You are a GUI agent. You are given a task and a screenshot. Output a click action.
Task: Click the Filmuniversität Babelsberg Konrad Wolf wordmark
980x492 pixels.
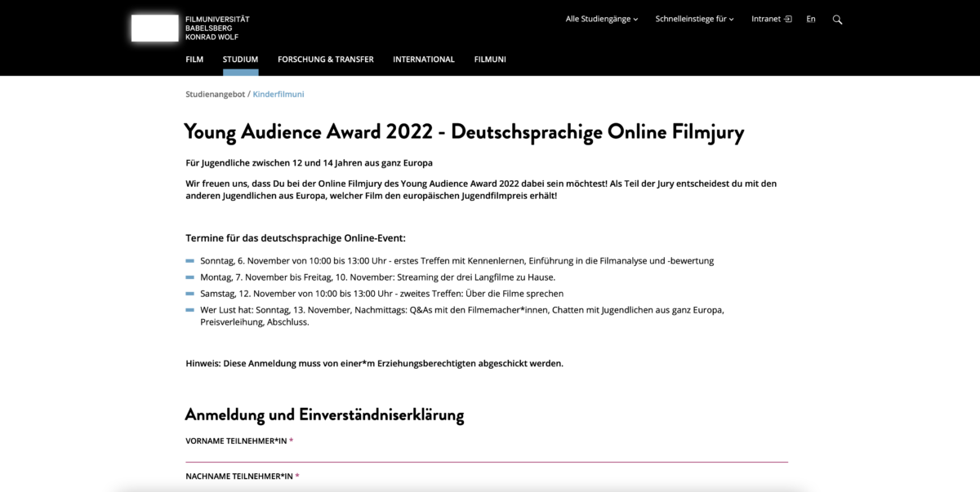217,28
